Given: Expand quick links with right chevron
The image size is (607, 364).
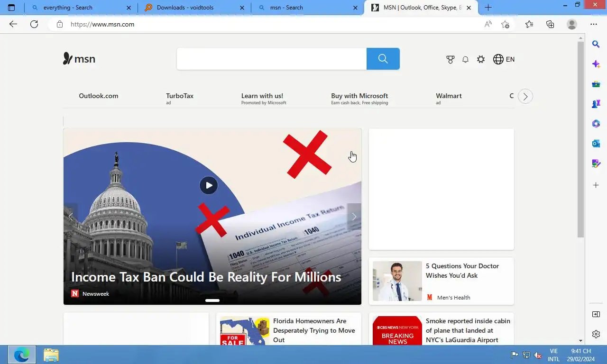Looking at the screenshot, I should [525, 96].
